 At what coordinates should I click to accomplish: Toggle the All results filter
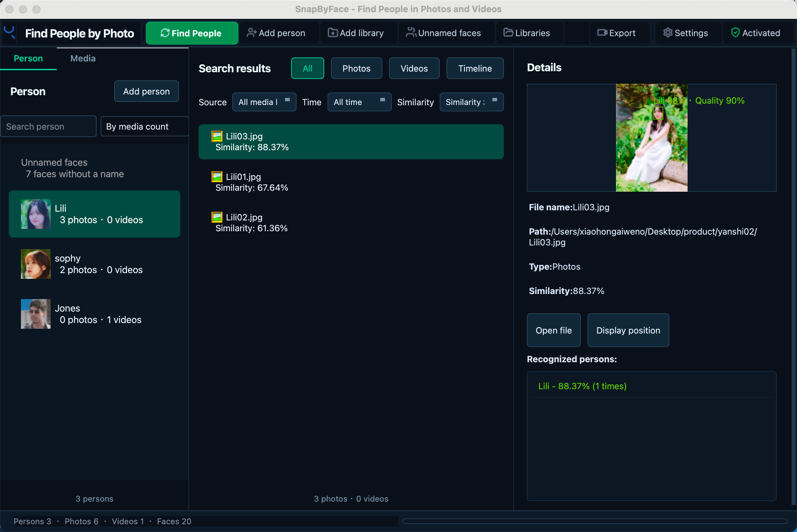coord(308,68)
